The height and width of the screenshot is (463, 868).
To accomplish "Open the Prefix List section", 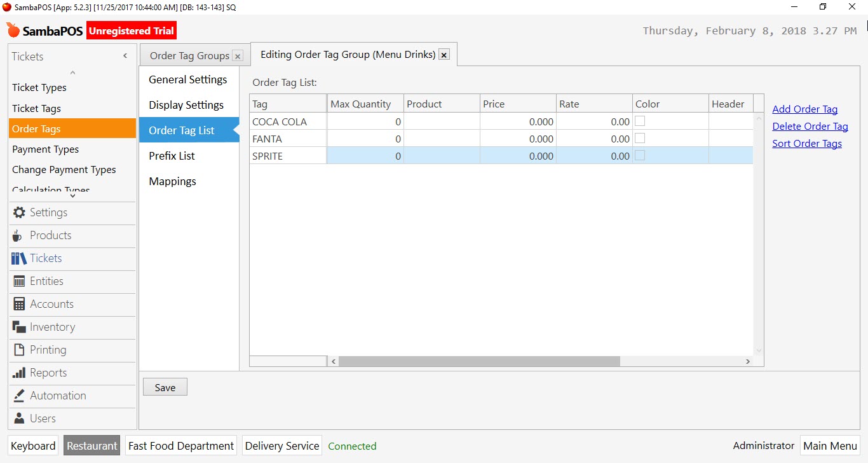I will point(173,156).
